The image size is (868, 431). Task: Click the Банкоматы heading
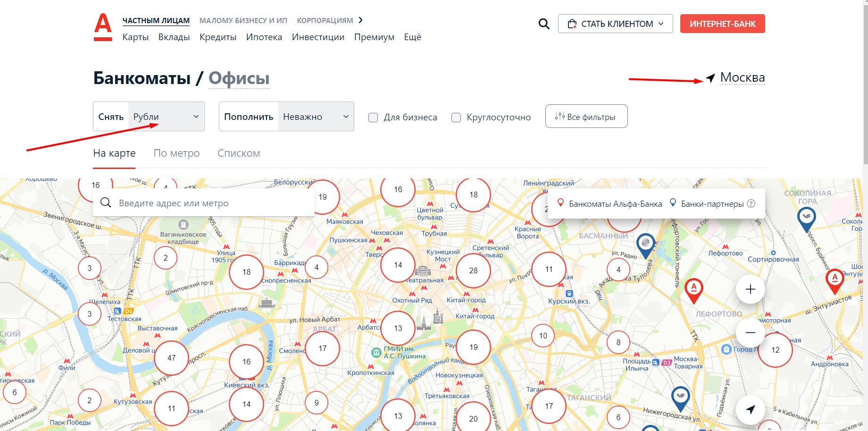pyautogui.click(x=142, y=78)
